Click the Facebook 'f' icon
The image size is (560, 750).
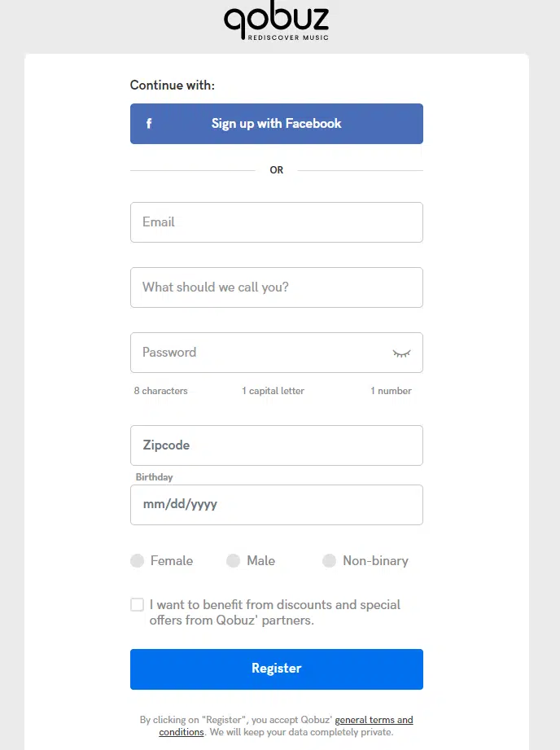click(x=149, y=124)
